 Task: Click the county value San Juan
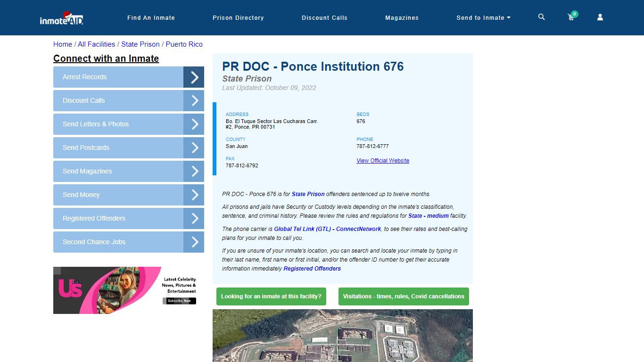pyautogui.click(x=237, y=146)
